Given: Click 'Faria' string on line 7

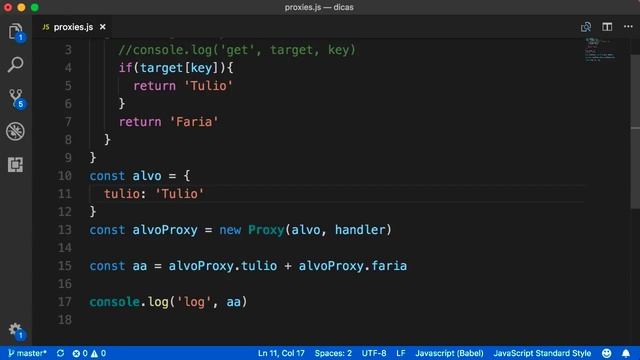Looking at the screenshot, I should (194, 122).
